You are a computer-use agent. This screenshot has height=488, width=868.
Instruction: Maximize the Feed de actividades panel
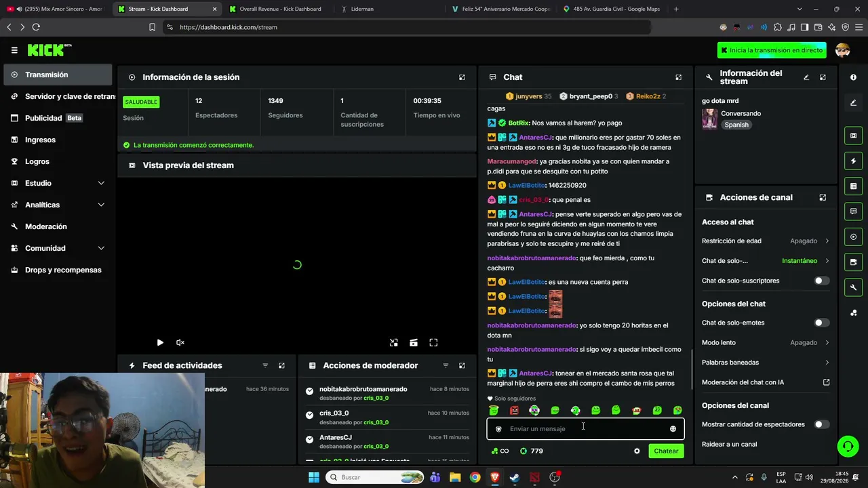pos(281,365)
